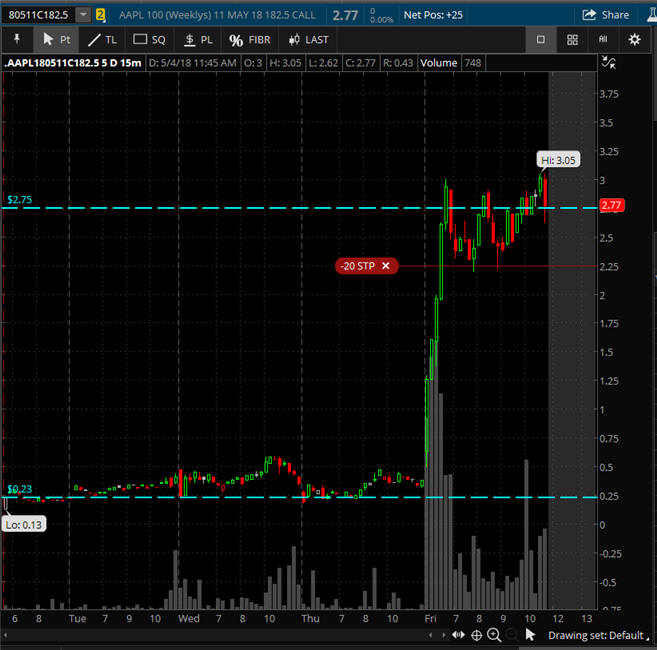The image size is (657, 650).
Task: Open the symbol selector dropdown arrow
Action: point(82,15)
